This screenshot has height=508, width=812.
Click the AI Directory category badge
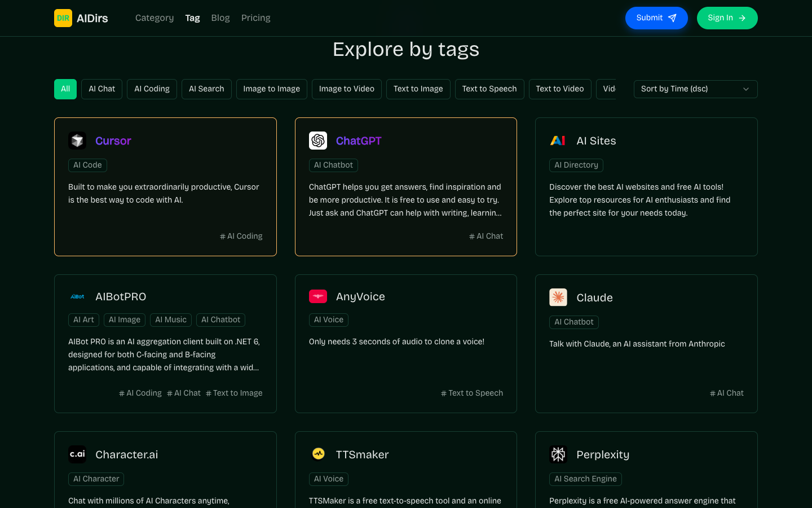click(576, 165)
